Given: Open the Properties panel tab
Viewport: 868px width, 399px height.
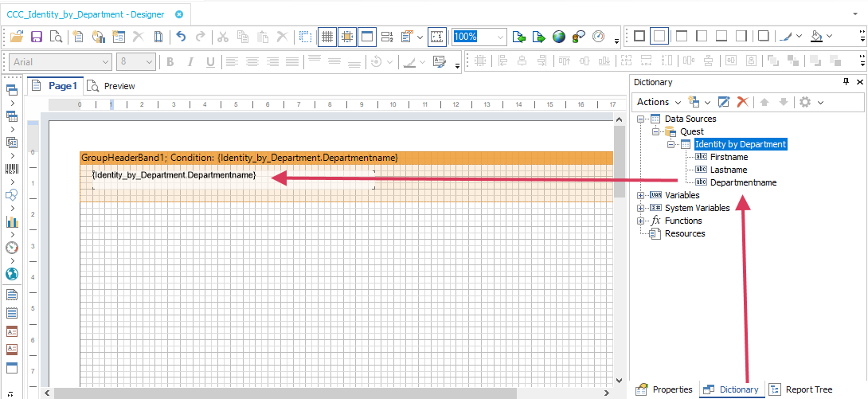Looking at the screenshot, I should 663,389.
